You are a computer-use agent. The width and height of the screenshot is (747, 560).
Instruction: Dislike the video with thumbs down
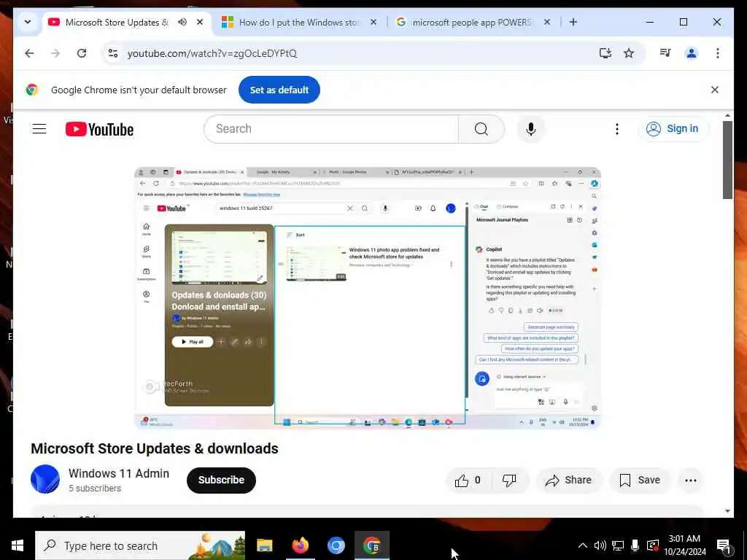pos(509,480)
